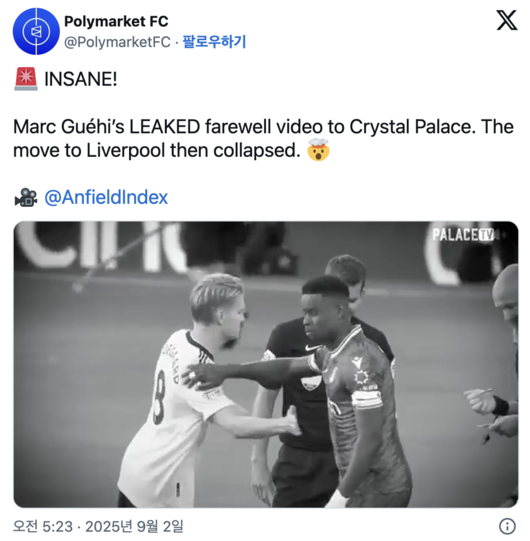Click the captain armband in the video frame
Screen dimensions: 530x541
pyautogui.click(x=366, y=398)
